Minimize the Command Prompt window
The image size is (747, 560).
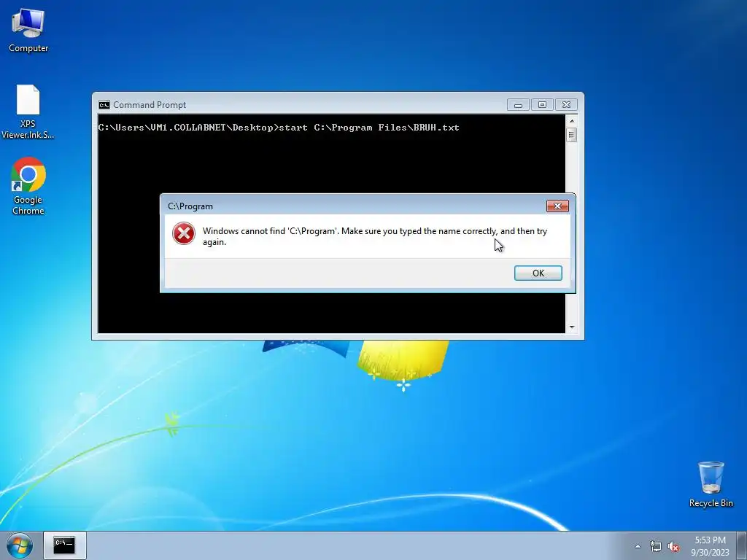(x=518, y=105)
